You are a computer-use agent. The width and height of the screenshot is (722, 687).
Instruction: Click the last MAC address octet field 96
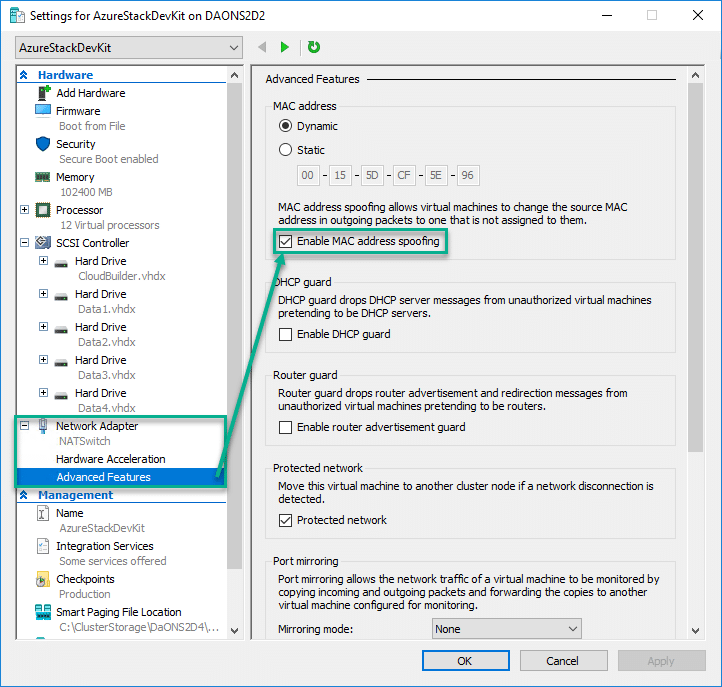(468, 175)
